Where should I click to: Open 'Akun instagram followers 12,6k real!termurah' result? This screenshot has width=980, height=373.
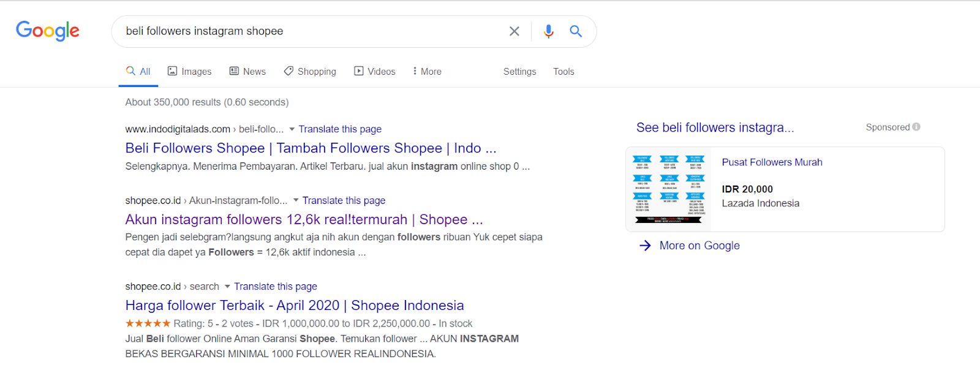(x=304, y=219)
